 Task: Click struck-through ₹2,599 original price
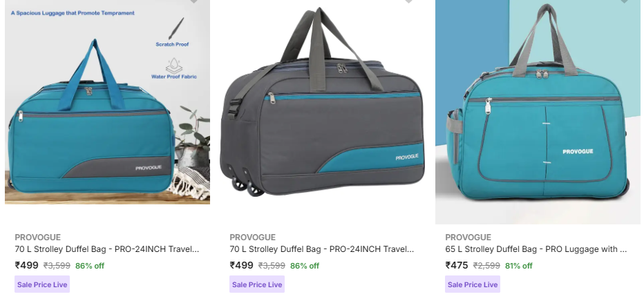[486, 266]
